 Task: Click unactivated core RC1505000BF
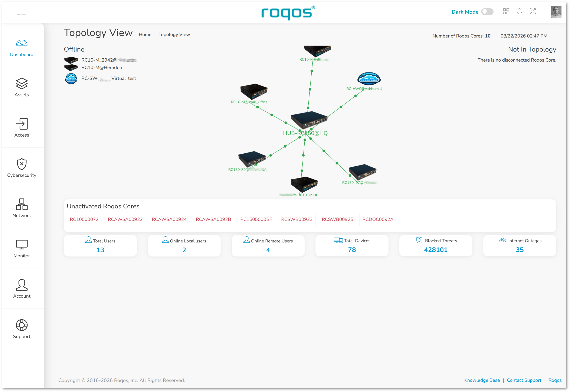tap(256, 219)
